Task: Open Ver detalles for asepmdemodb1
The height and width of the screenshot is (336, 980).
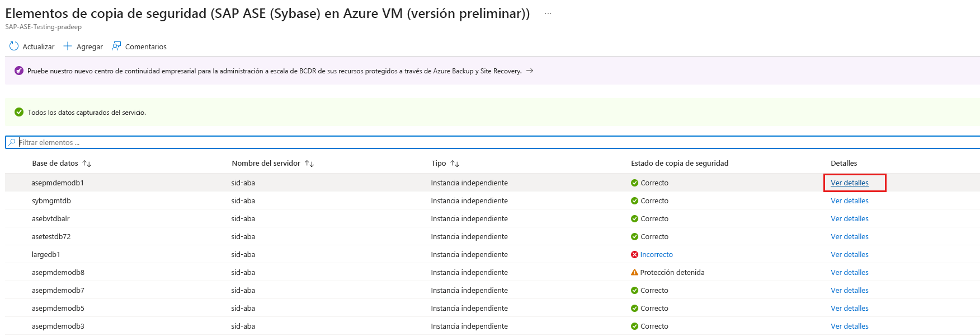Action: point(849,183)
